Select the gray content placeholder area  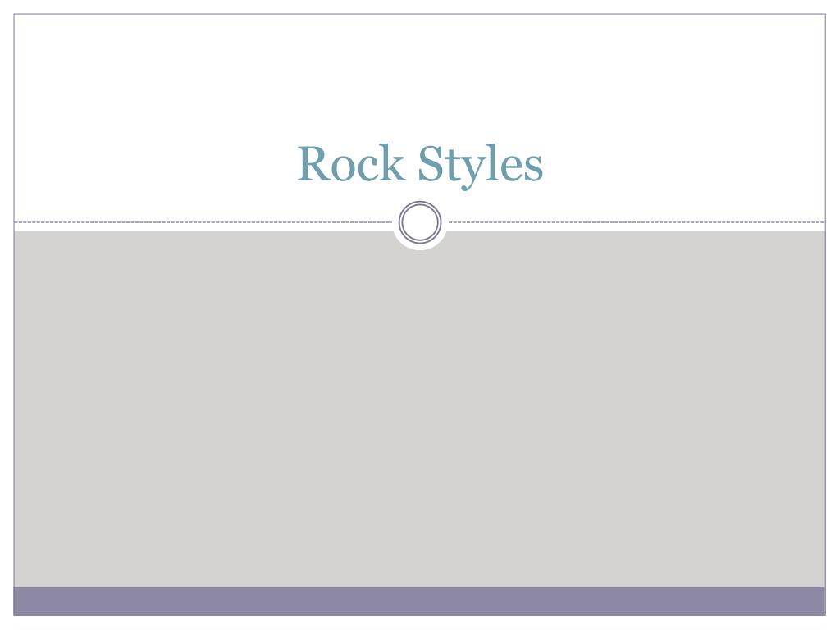coord(419,409)
